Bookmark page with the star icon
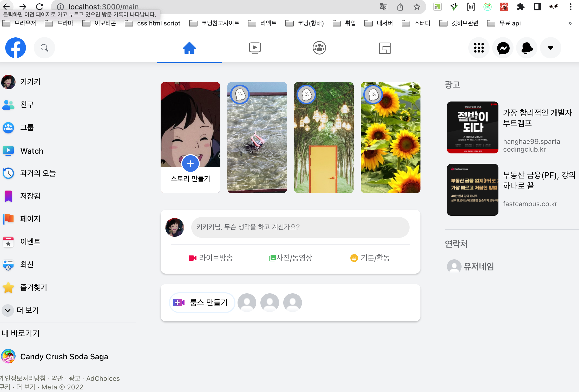The height and width of the screenshot is (392, 579). click(x=417, y=7)
